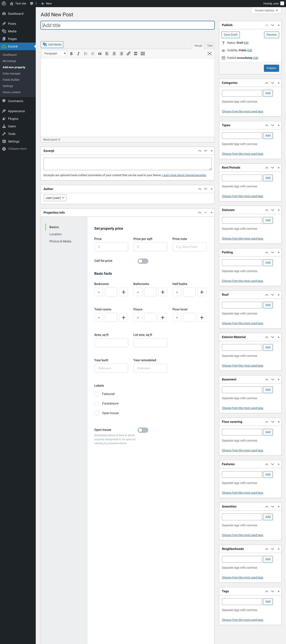
Task: Click the toolbar toggle (kitchen sink) icon
Action: click(143, 54)
